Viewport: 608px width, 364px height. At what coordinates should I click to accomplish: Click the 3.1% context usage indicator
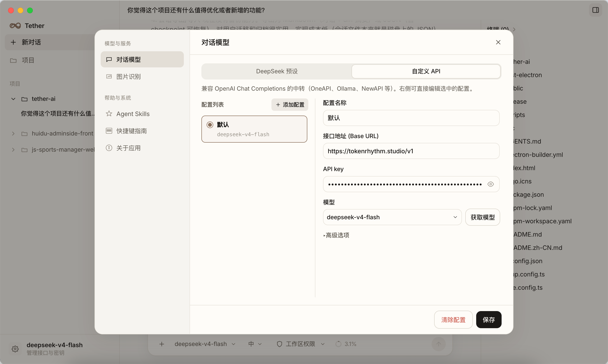click(x=346, y=344)
